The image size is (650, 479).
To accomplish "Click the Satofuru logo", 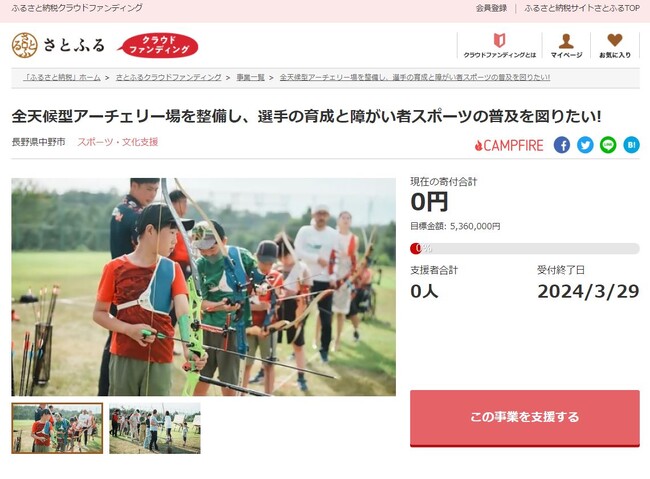I will click(58, 45).
